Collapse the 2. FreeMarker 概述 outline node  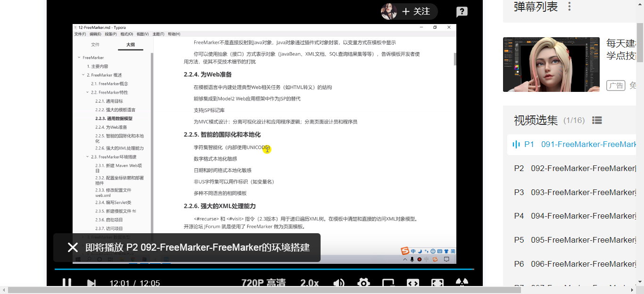(83, 75)
